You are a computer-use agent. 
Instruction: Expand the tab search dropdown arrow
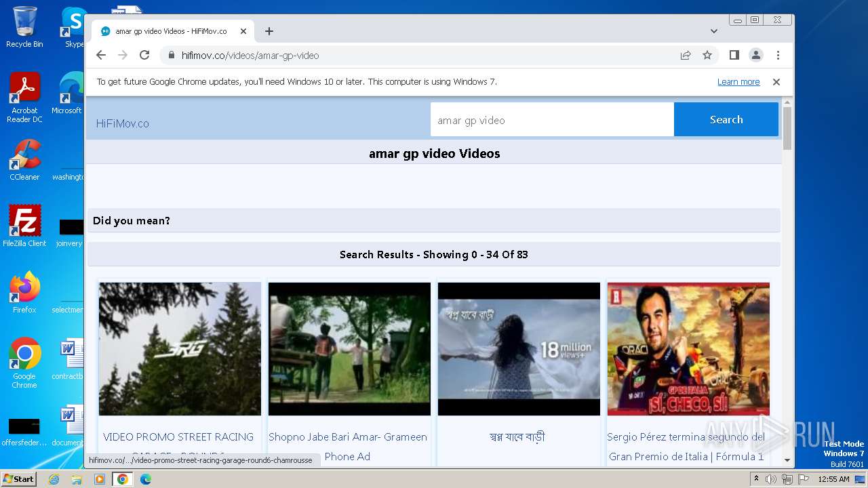point(714,31)
